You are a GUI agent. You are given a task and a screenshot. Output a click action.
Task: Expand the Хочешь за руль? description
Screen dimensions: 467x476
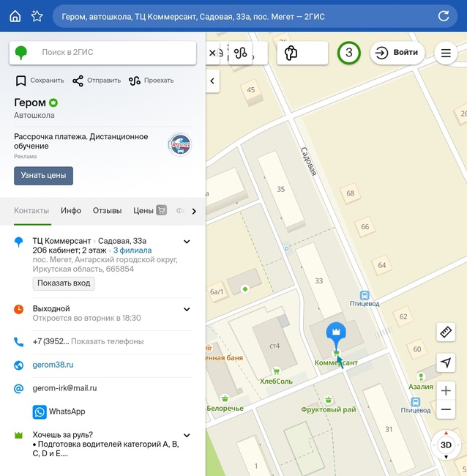click(187, 435)
